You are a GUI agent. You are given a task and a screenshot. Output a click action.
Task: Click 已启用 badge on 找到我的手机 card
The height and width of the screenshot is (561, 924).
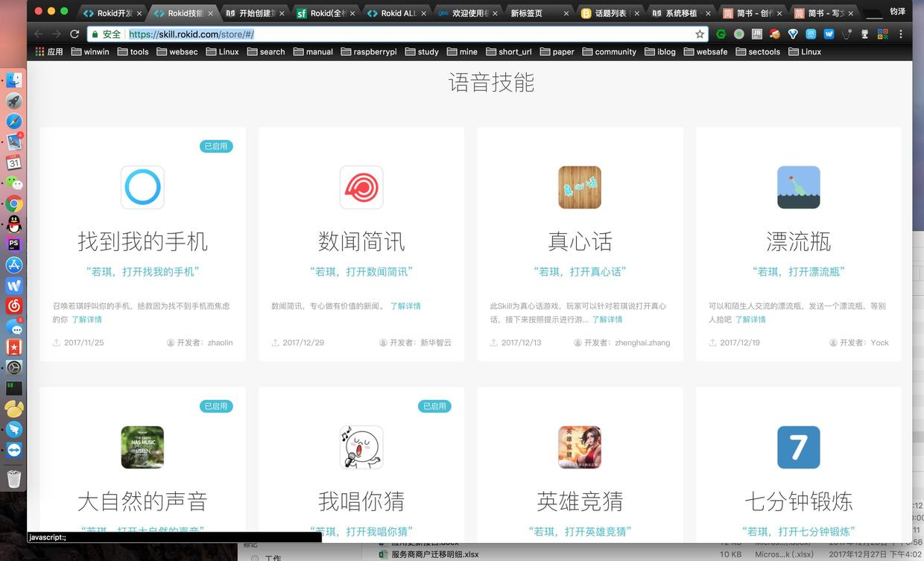click(216, 147)
